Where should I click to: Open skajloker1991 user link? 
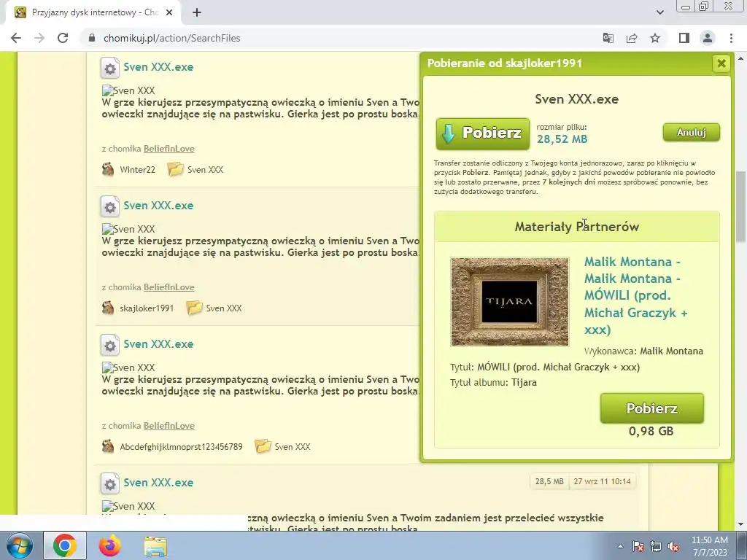pos(147,308)
